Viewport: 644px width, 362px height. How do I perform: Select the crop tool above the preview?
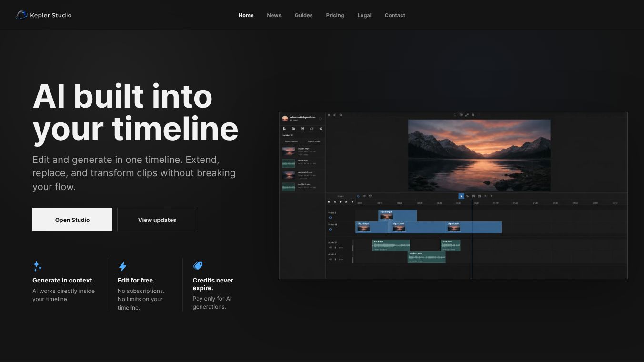click(473, 115)
